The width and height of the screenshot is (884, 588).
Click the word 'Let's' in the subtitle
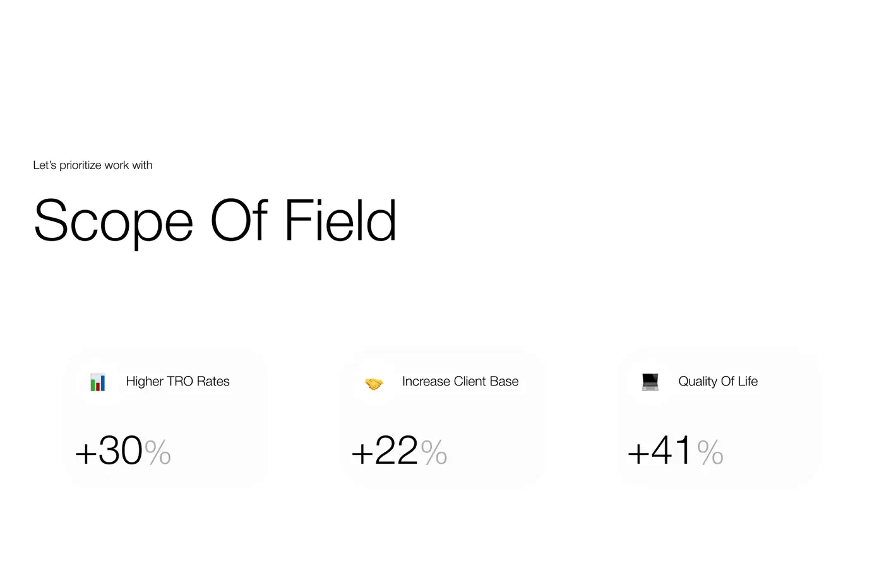44,165
